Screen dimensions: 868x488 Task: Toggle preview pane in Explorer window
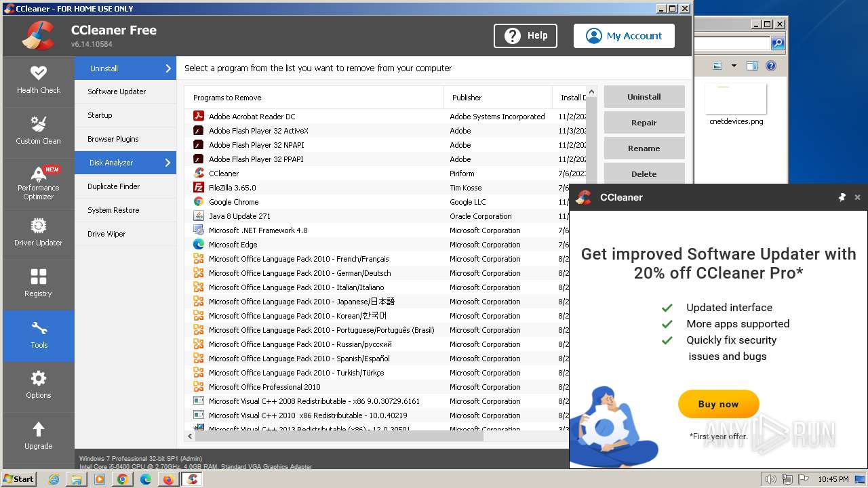(751, 66)
